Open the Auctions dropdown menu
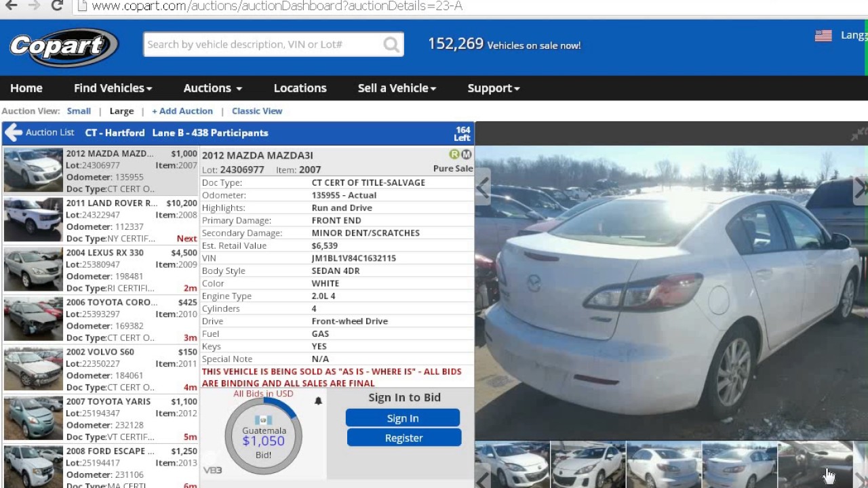The image size is (868, 488). click(x=212, y=88)
